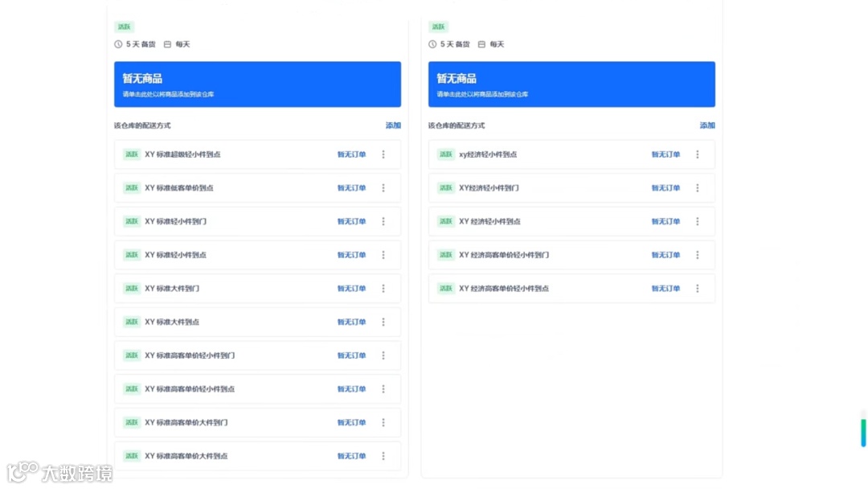868x489 pixels.
Task: Click 暂无订单 for XY 标准高客单价大件到点
Action: pyautogui.click(x=351, y=456)
